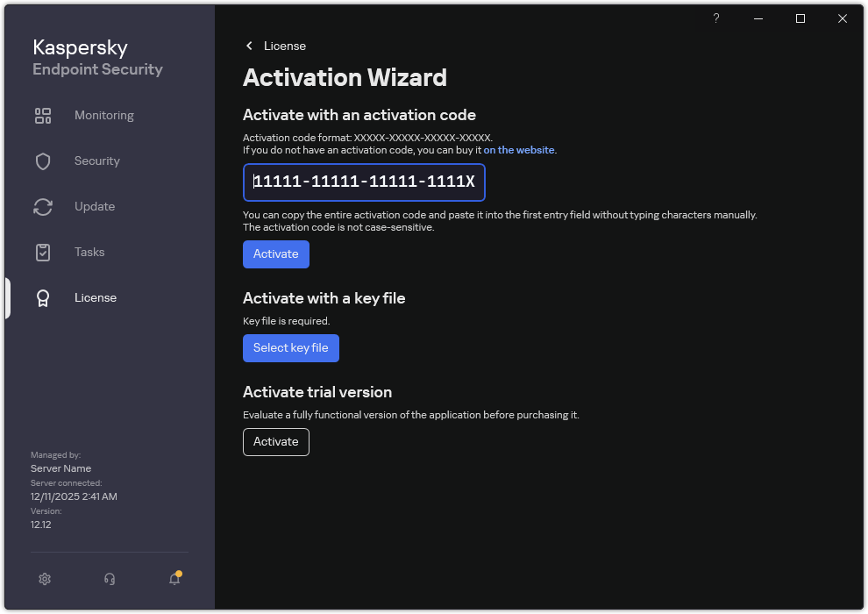
Task: Activate with the entered activation code
Action: click(x=275, y=253)
